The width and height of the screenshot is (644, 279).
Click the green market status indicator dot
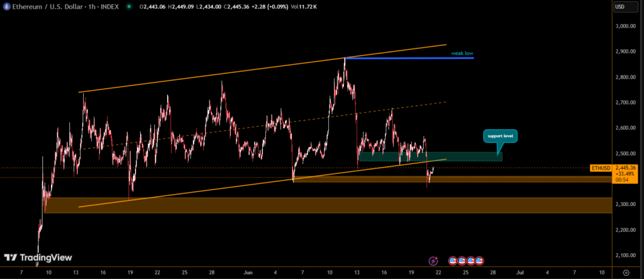tap(129, 7)
